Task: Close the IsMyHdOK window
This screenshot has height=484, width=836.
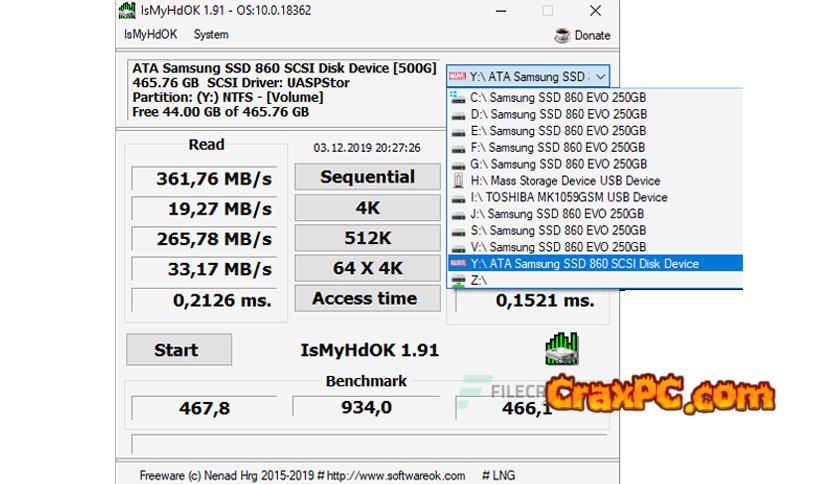Action: 596,11
